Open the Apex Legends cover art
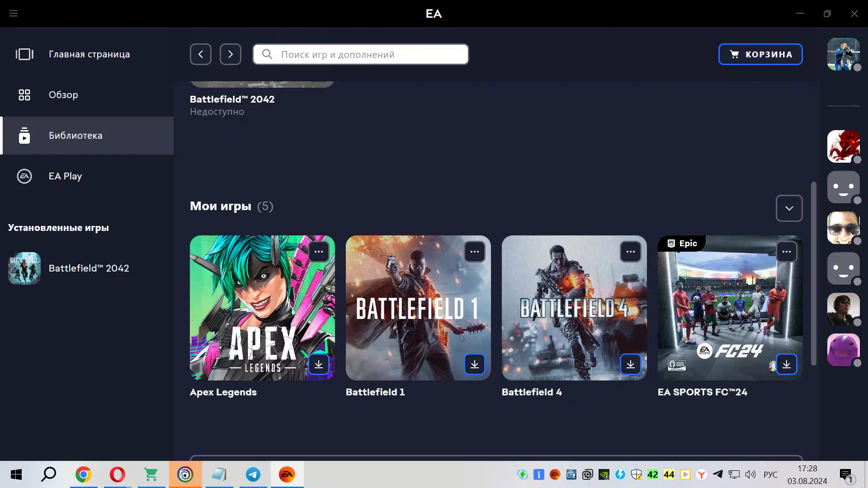868x488 pixels. 262,308
